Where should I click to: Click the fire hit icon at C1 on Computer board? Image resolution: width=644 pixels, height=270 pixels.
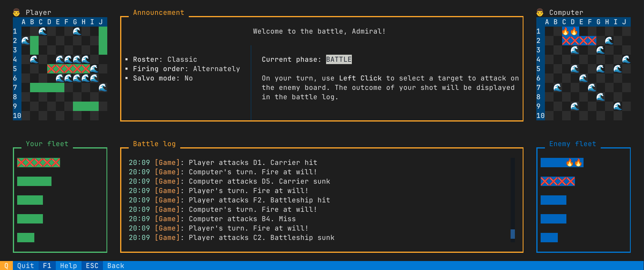566,31
